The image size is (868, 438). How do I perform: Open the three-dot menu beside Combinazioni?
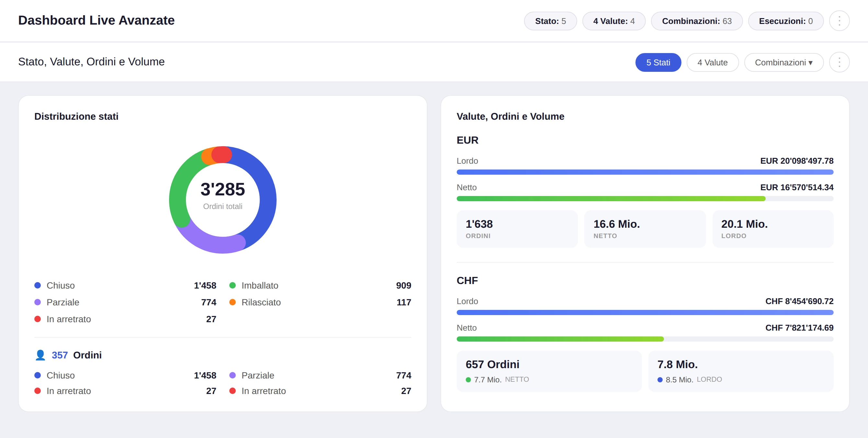coord(839,62)
